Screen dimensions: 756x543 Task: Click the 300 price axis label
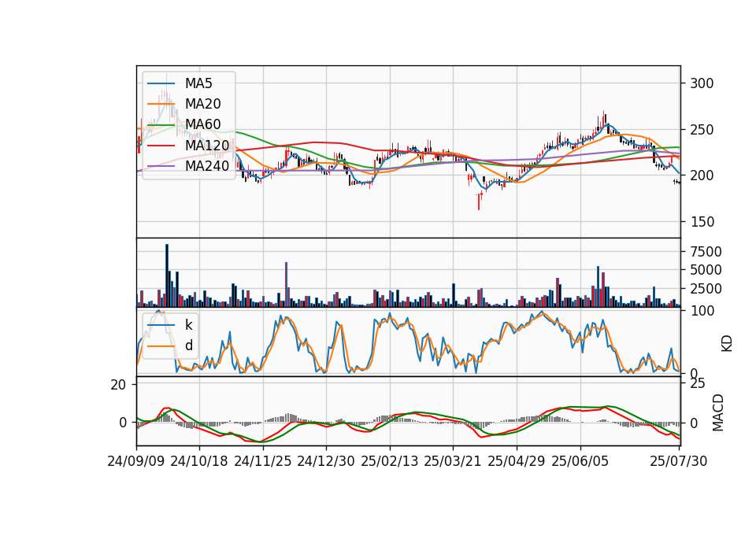(702, 83)
